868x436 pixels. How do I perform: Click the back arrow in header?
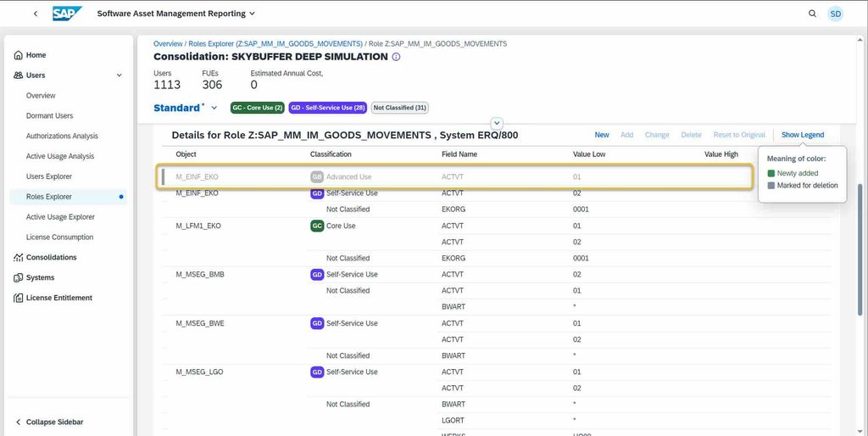click(36, 14)
